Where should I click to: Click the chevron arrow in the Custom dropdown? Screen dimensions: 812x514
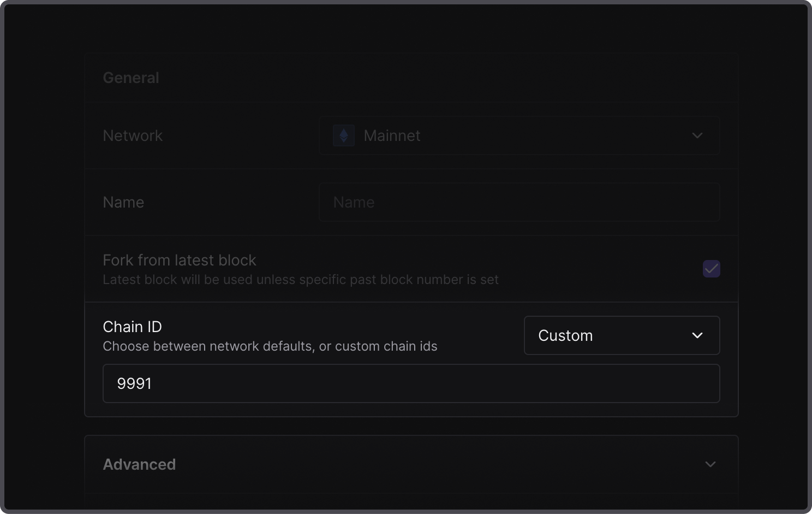click(697, 335)
